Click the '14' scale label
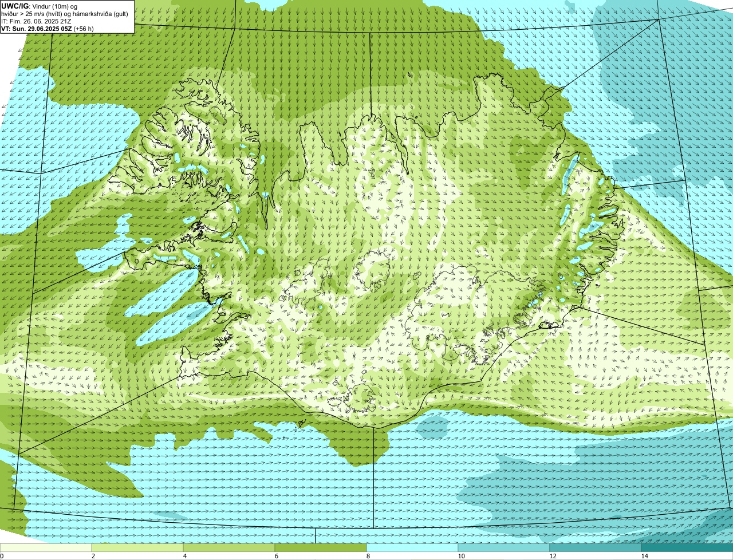The width and height of the screenshot is (733, 560). pos(644,556)
